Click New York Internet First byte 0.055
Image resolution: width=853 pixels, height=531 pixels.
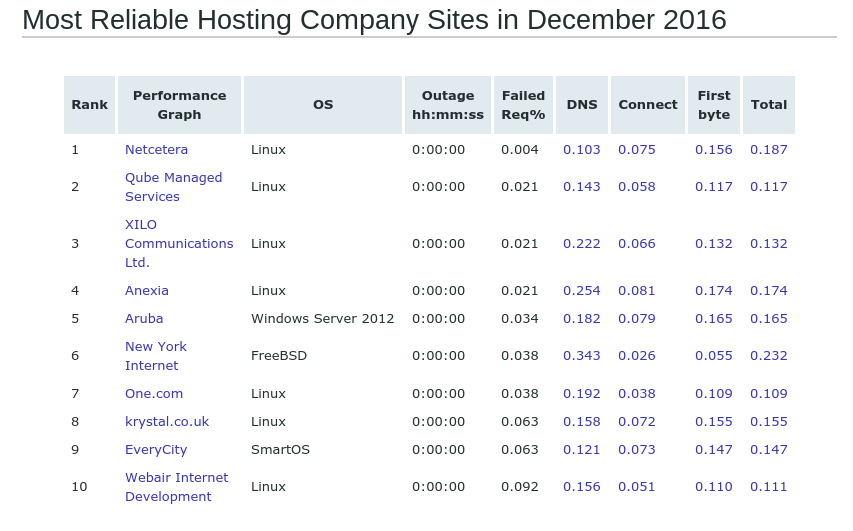714,356
